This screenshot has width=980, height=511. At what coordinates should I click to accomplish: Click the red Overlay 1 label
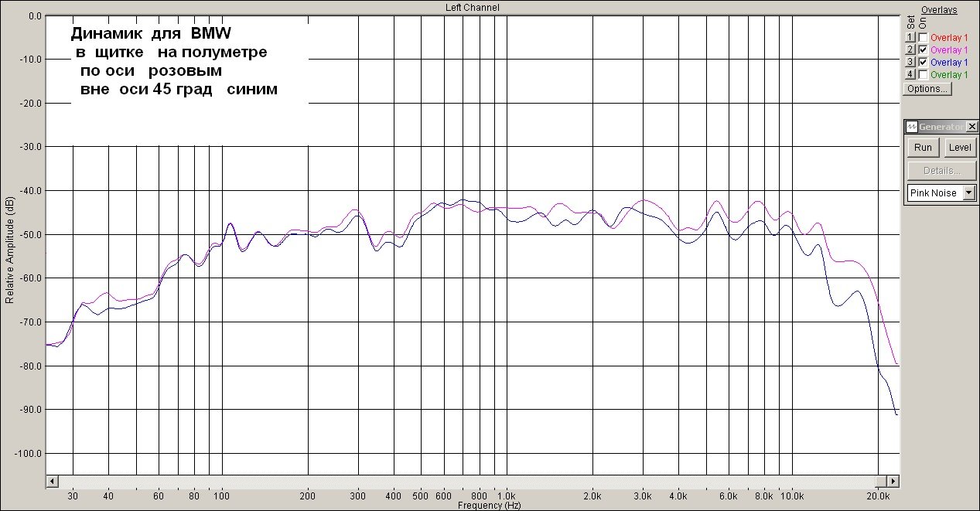pyautogui.click(x=948, y=38)
